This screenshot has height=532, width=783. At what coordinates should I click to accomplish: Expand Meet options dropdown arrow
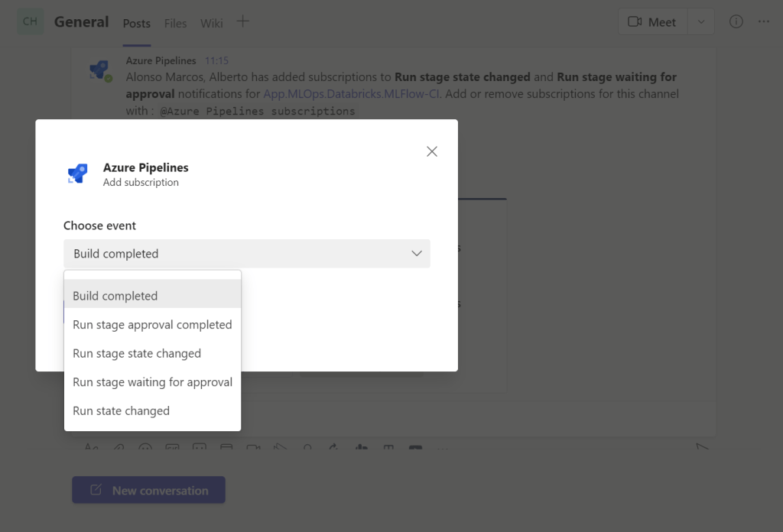point(701,22)
